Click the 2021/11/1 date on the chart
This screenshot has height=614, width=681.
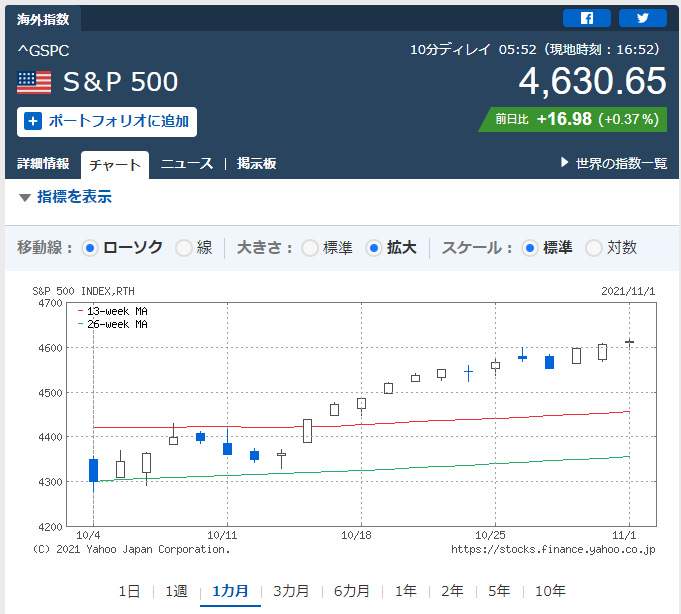coord(628,291)
